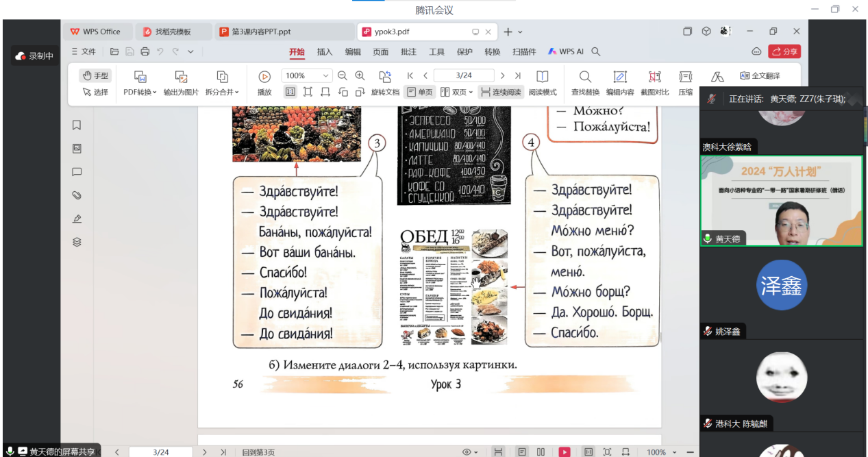The height and width of the screenshot is (457, 868).
Task: Click the 3/24 page number field in toolbar
Action: 464,75
